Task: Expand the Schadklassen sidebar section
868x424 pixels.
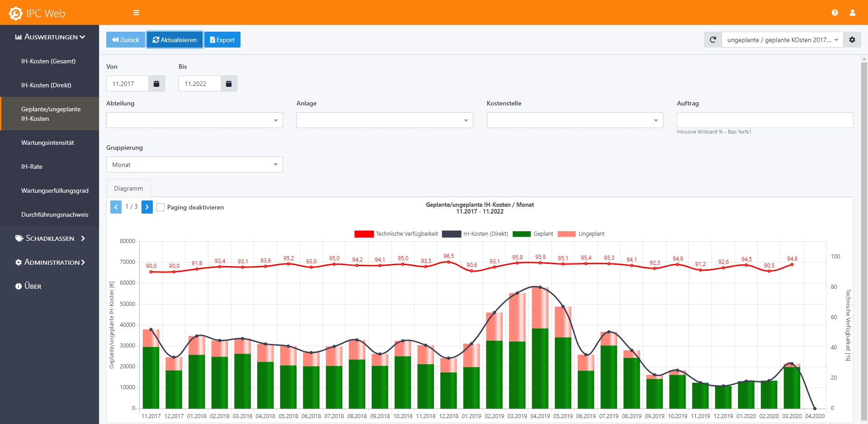Action: point(50,238)
